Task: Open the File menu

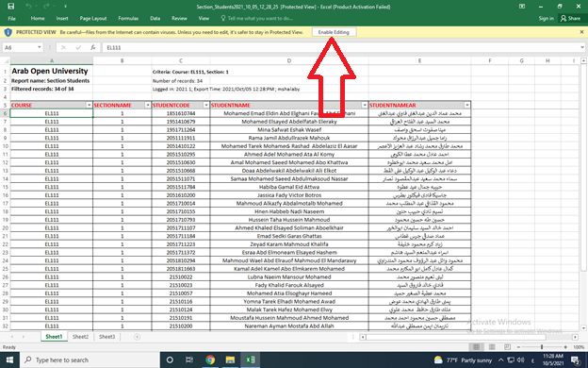Action: [11, 18]
